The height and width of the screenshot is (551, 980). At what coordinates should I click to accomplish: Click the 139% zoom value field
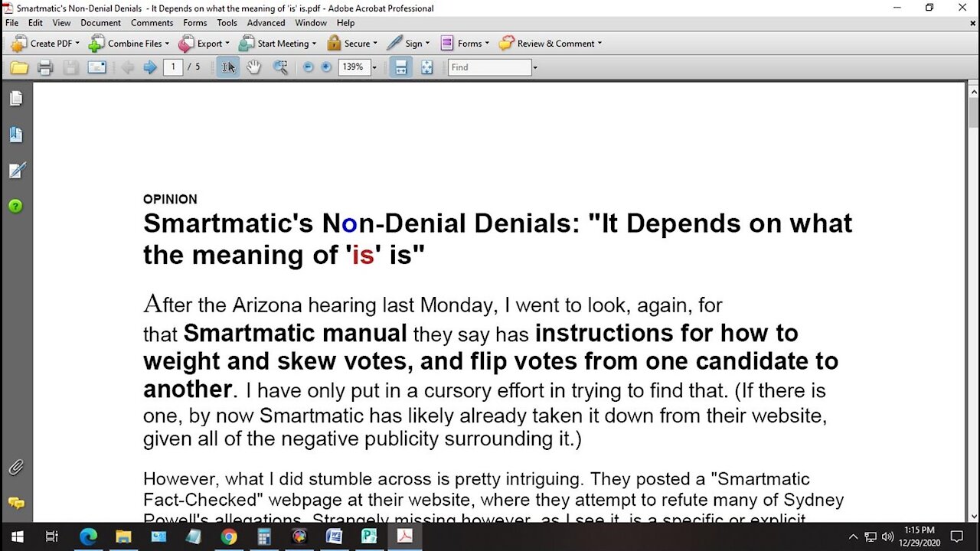click(353, 67)
